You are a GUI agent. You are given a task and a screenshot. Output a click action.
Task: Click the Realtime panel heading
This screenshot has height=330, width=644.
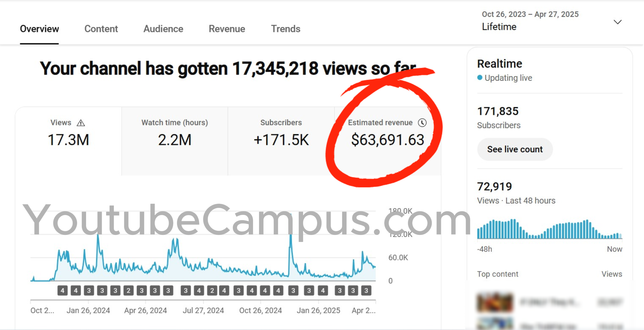pos(499,64)
